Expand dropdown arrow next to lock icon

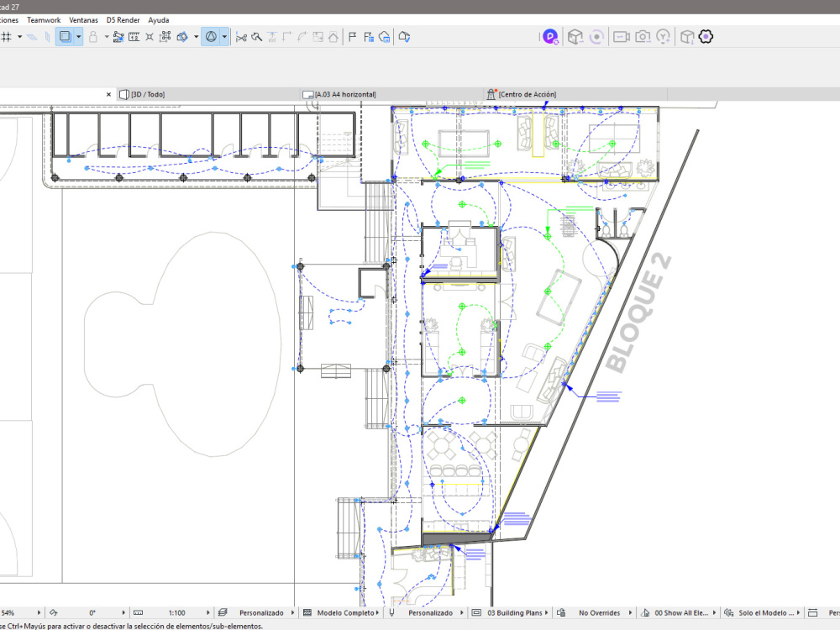(106, 37)
